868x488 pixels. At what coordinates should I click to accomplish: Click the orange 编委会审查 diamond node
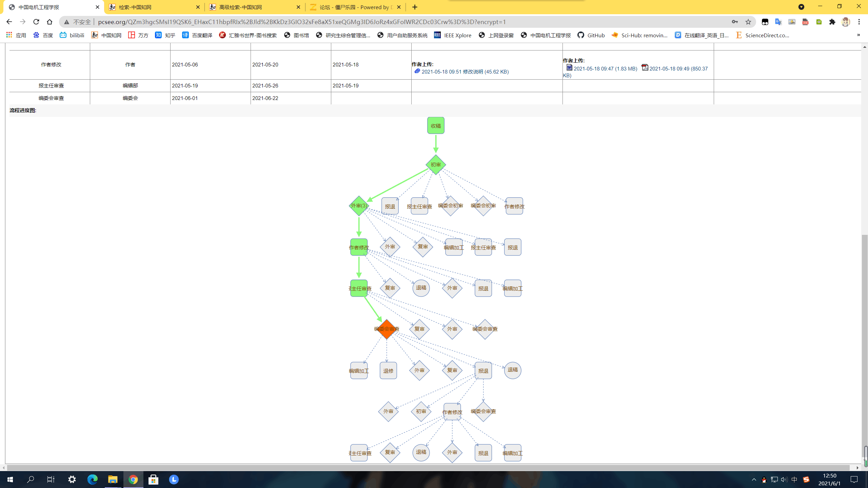click(x=387, y=329)
